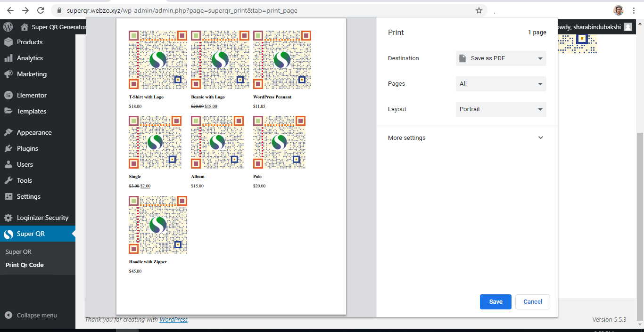Go back using the browser back arrow
Viewport: 644px width, 332px height.
[10, 10]
